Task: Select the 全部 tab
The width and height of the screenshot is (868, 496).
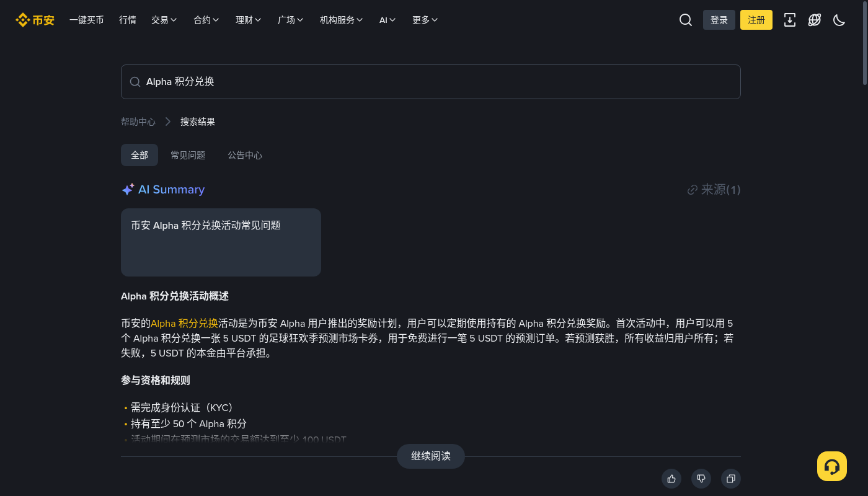Action: pos(139,155)
